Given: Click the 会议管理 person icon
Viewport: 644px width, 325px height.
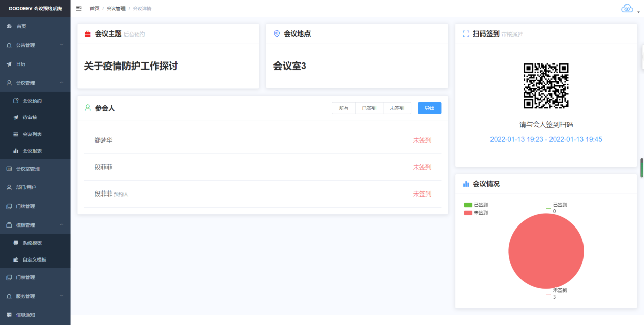Looking at the screenshot, I should click(x=9, y=83).
